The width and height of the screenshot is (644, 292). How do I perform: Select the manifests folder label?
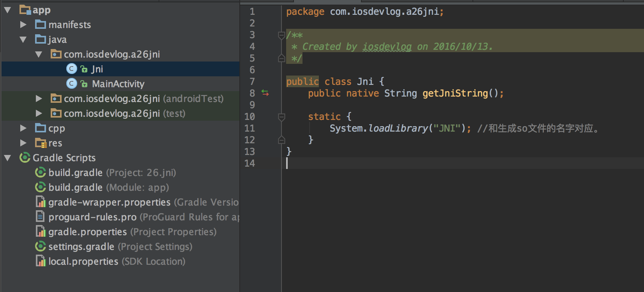[70, 25]
